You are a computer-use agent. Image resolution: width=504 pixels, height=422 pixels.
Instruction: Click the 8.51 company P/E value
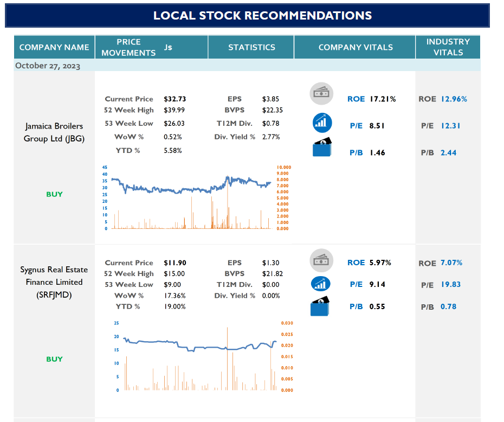point(377,126)
